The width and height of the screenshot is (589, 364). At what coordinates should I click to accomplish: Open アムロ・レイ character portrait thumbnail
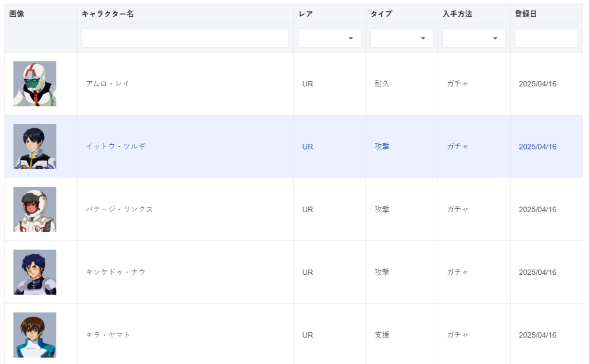tap(35, 84)
